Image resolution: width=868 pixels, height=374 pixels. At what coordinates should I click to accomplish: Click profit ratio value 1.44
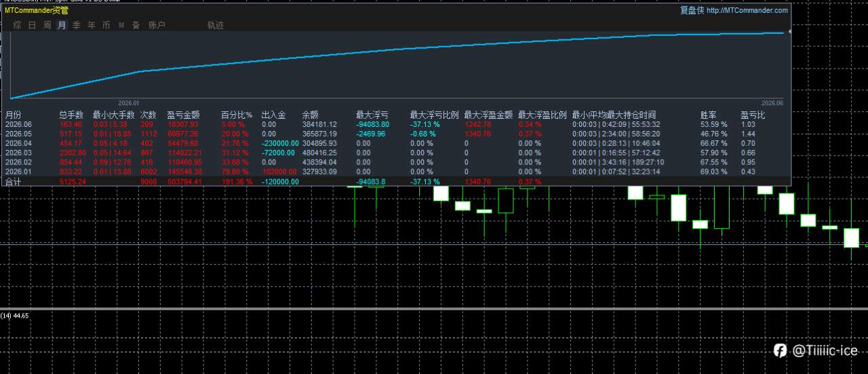[x=747, y=134]
